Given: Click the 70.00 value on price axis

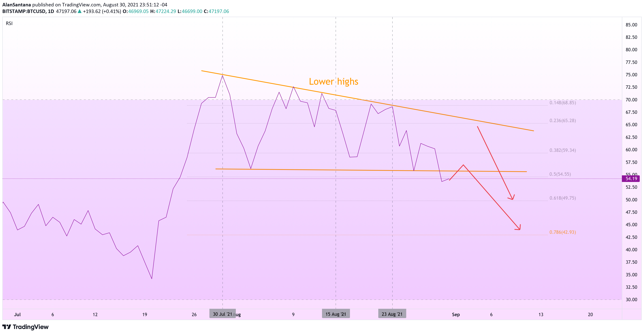Looking at the screenshot, I should (x=631, y=100).
